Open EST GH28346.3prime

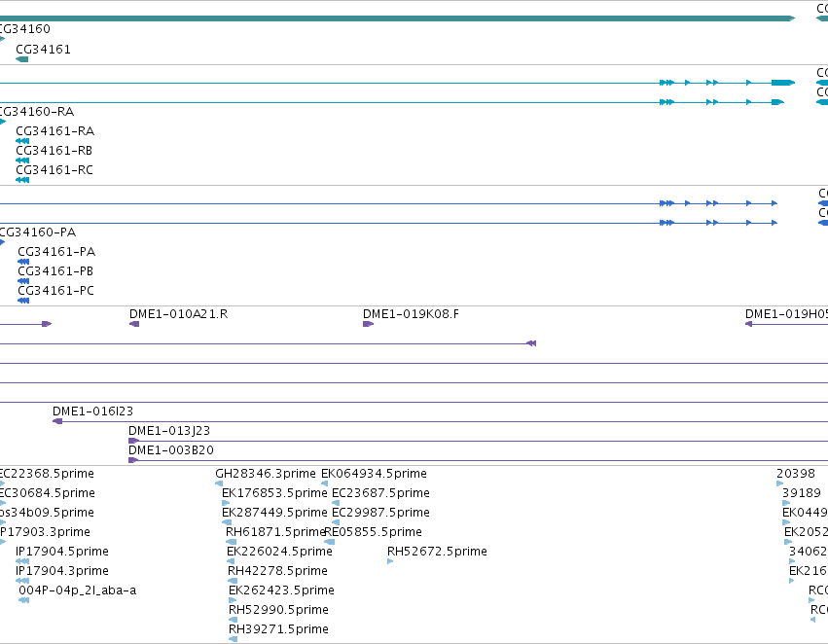(265, 474)
